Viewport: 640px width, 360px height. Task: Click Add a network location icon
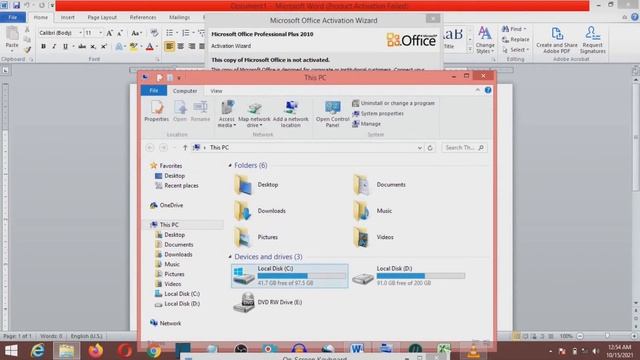click(291, 114)
